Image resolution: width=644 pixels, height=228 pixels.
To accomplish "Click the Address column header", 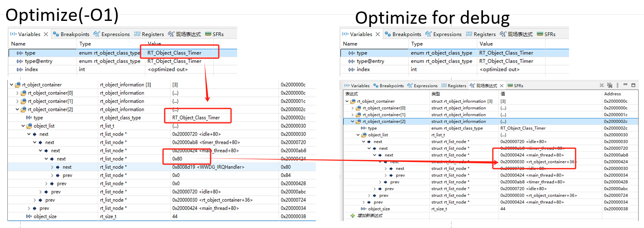I will (x=612, y=94).
